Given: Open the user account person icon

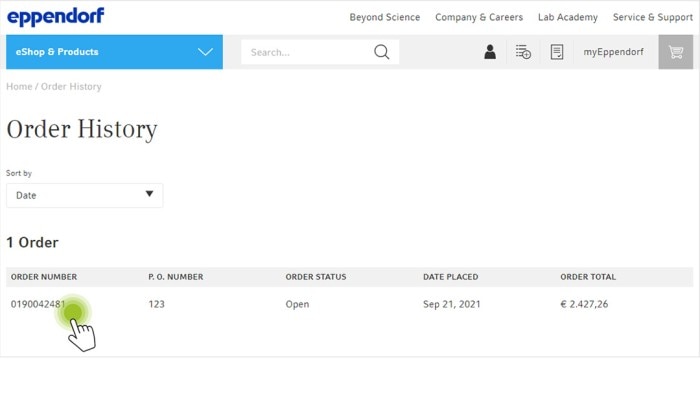Looking at the screenshot, I should click(x=490, y=52).
